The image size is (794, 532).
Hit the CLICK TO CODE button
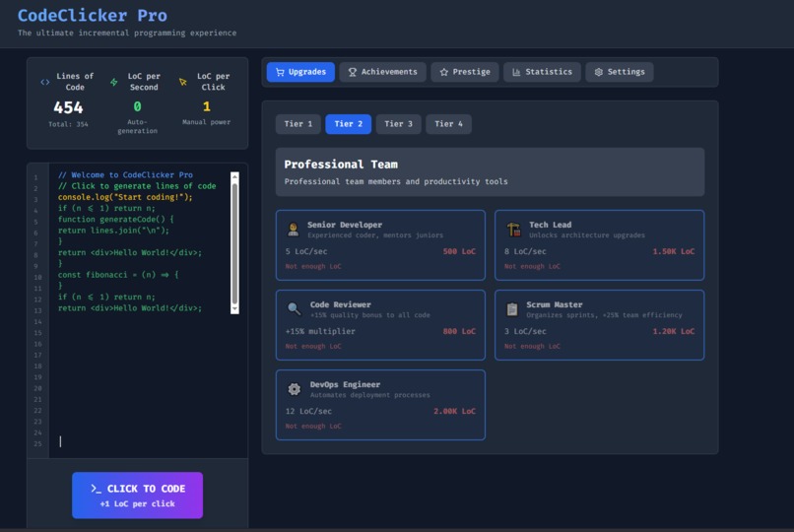137,495
